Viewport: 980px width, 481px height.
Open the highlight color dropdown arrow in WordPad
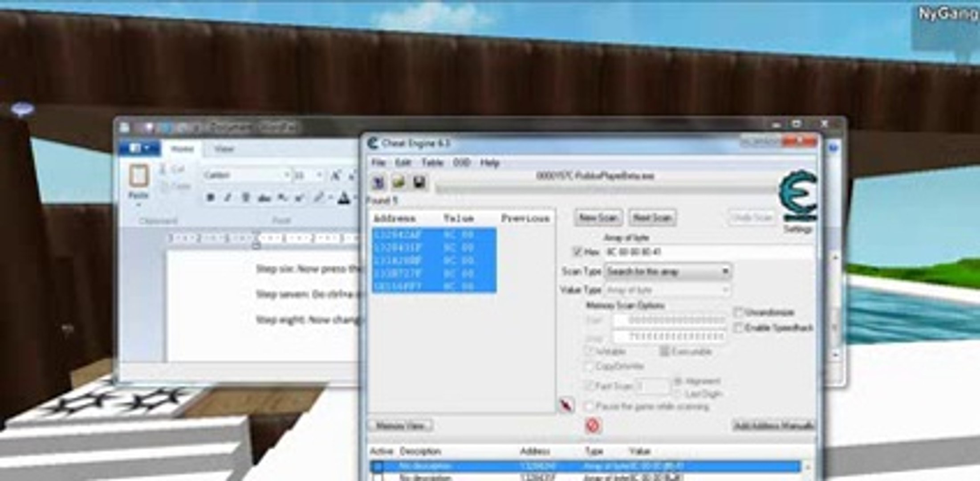(330, 198)
